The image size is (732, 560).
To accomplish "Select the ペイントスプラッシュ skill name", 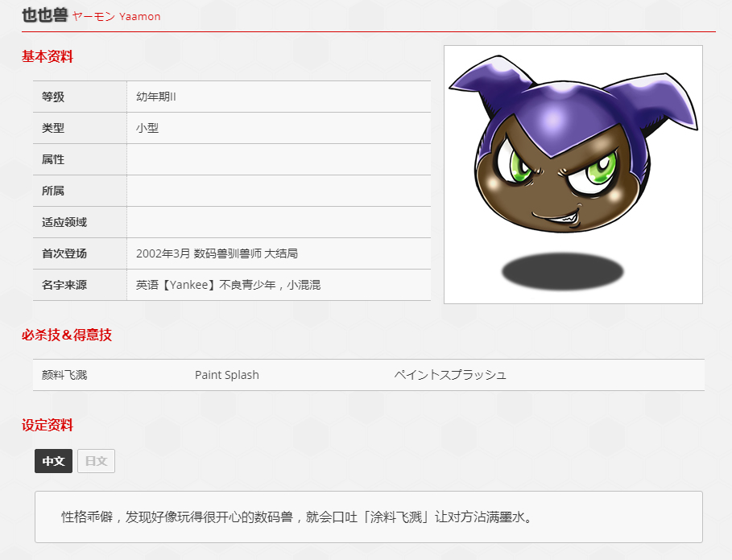I will click(x=450, y=375).
